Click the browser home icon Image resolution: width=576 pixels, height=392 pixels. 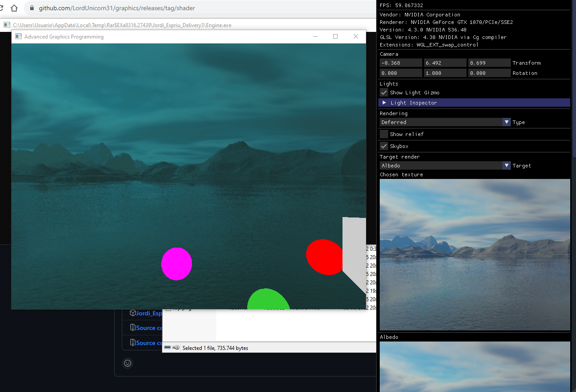pos(14,8)
